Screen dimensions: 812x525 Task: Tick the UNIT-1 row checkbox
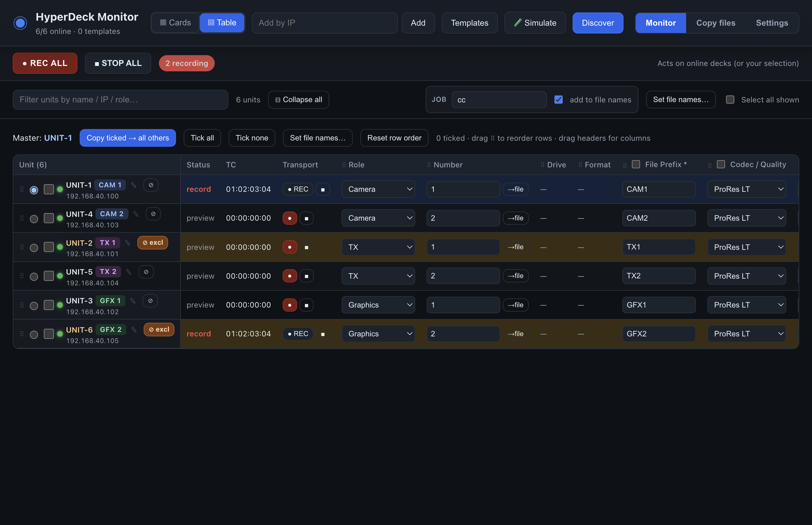coord(49,189)
